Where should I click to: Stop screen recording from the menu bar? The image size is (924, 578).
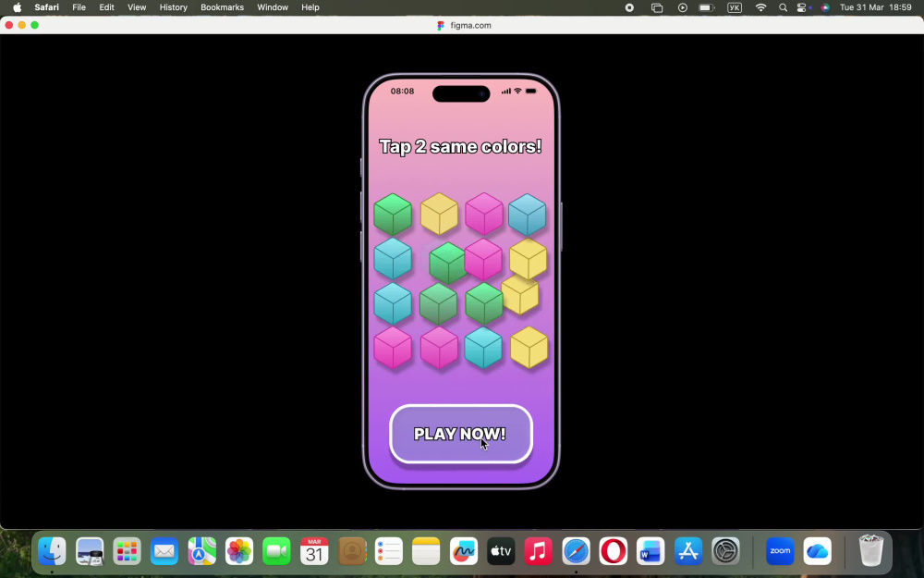tap(629, 7)
